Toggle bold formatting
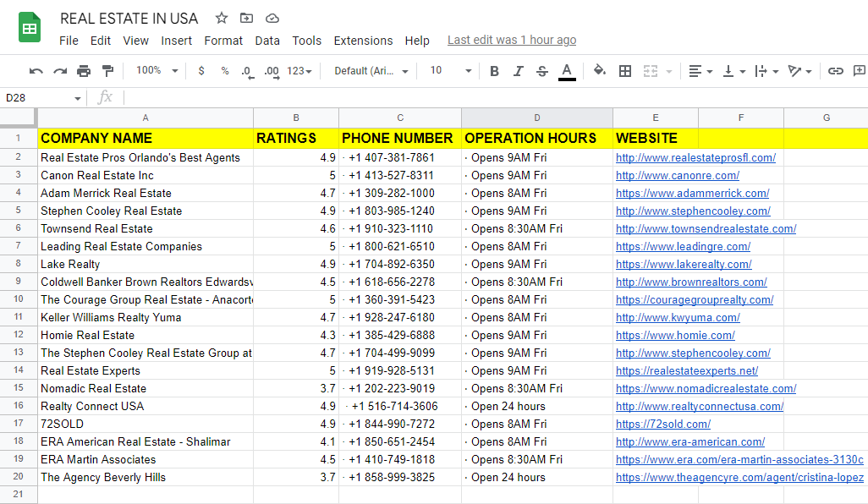Image resolution: width=868 pixels, height=504 pixels. click(494, 71)
